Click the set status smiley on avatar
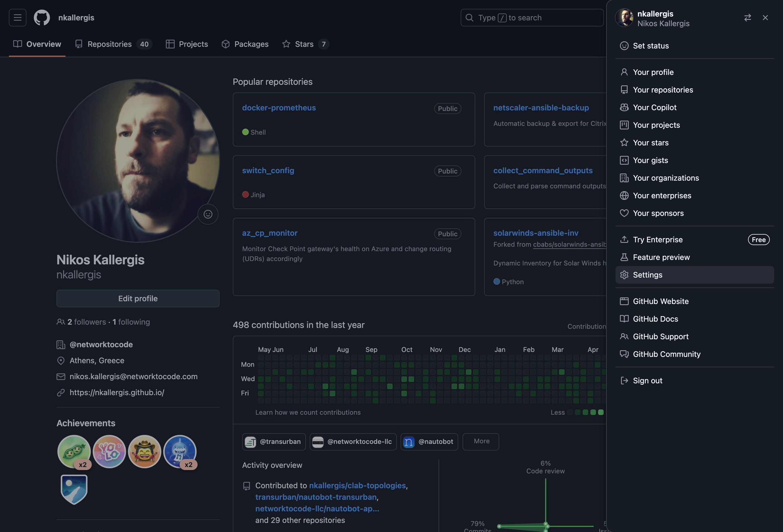 [208, 214]
